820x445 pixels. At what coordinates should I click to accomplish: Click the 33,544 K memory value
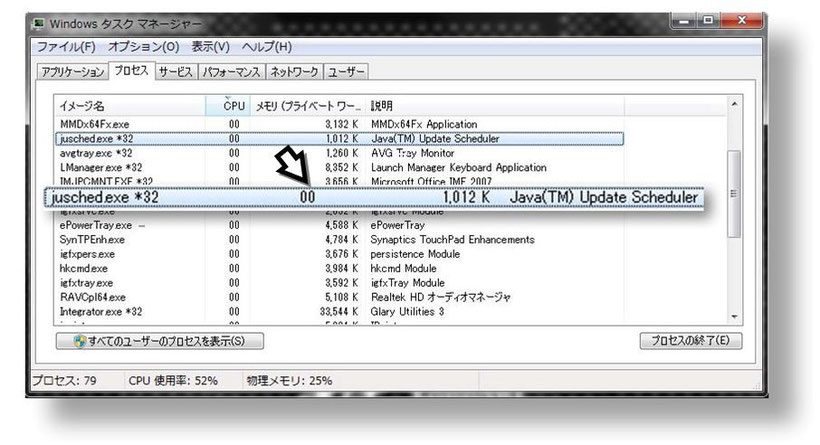coord(339,312)
